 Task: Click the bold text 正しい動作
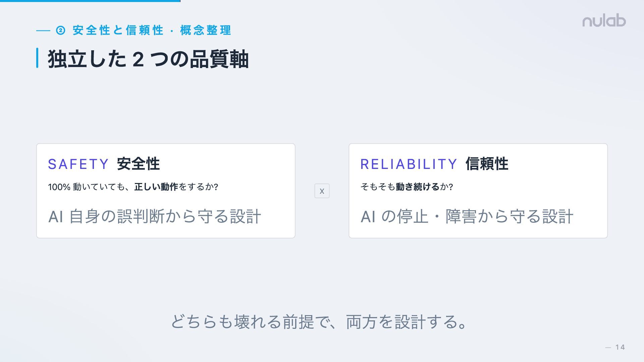[156, 187]
